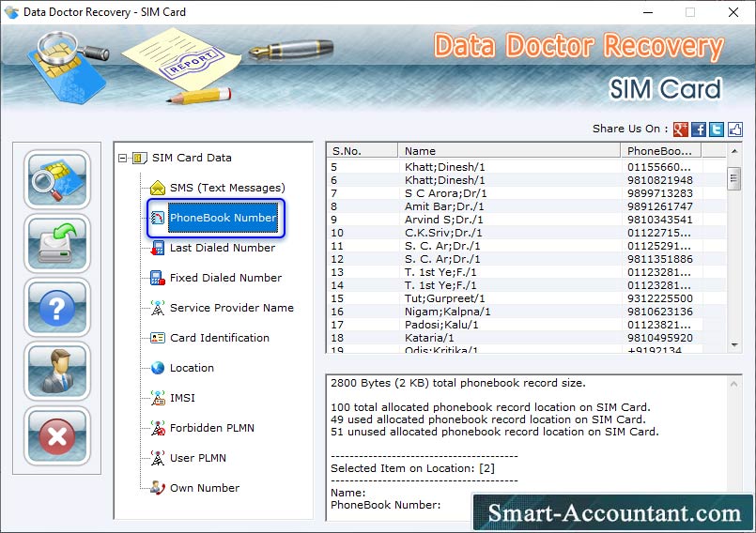
Task: Click the User PLMN tower icon
Action: (158, 458)
